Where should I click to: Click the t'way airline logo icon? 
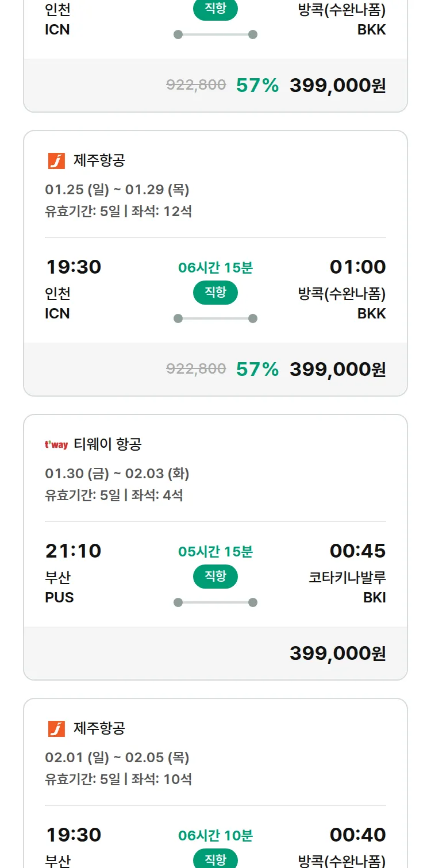(x=56, y=444)
